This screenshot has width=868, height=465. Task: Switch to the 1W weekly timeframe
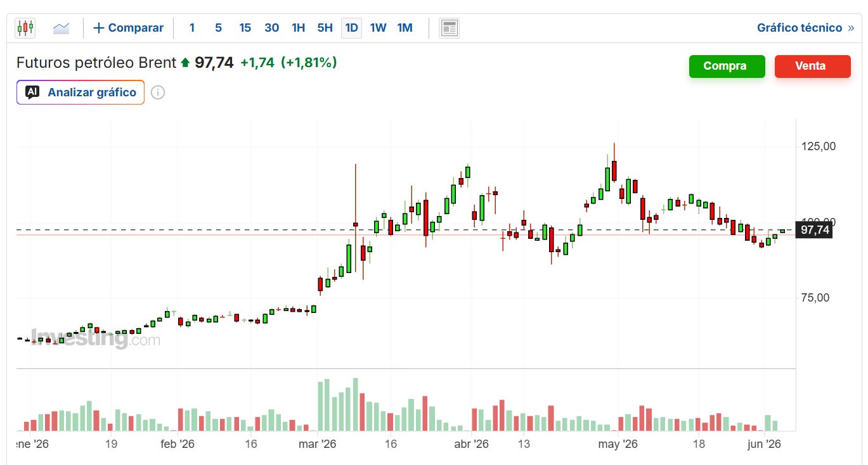click(x=378, y=28)
